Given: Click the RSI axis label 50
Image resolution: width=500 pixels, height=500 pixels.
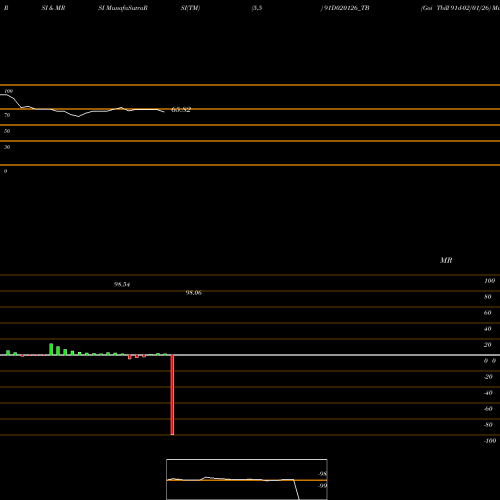Looking at the screenshot, I should 7,131.
